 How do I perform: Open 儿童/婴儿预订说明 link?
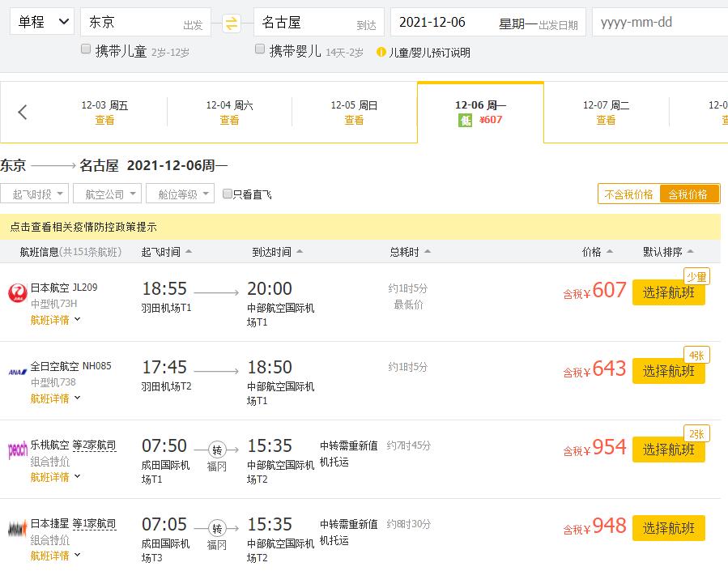click(429, 53)
